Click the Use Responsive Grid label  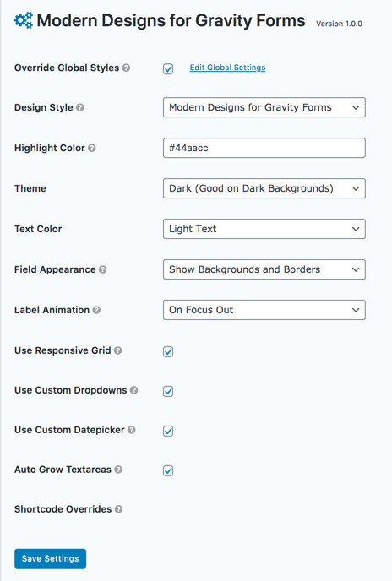click(x=63, y=350)
